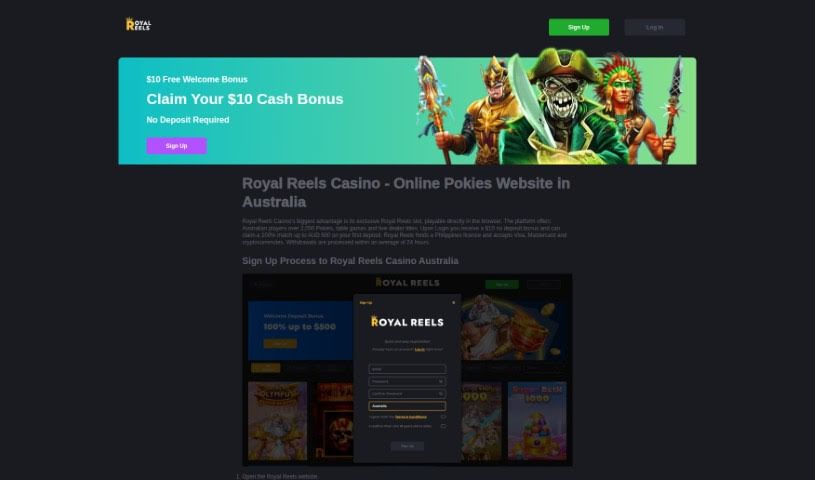
Task: Click the Email input field in the modal
Action: (407, 369)
